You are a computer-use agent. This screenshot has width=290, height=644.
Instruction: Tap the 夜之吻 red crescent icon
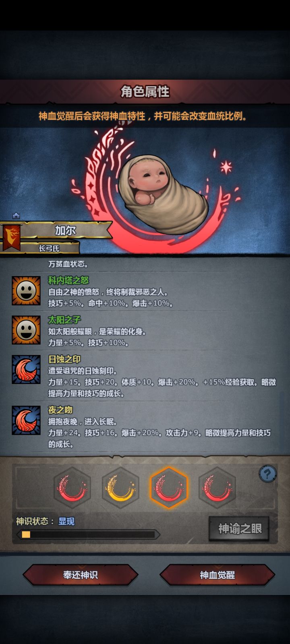pyautogui.click(x=26, y=420)
